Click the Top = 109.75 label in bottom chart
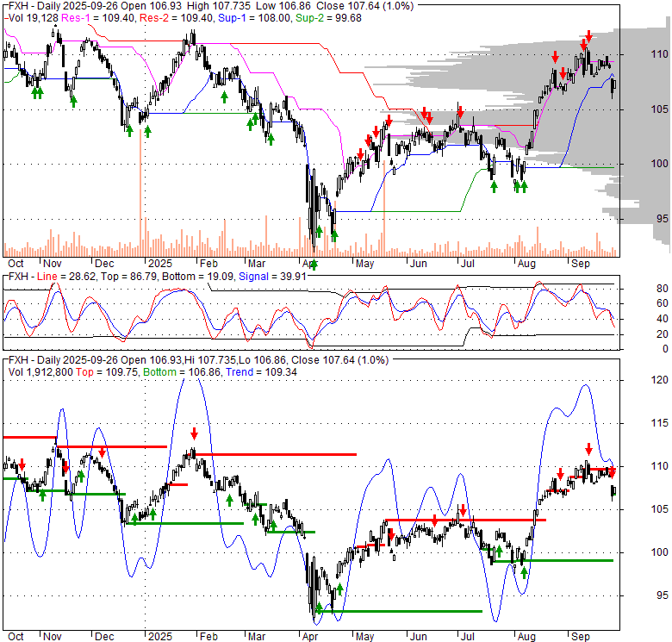 (107, 372)
